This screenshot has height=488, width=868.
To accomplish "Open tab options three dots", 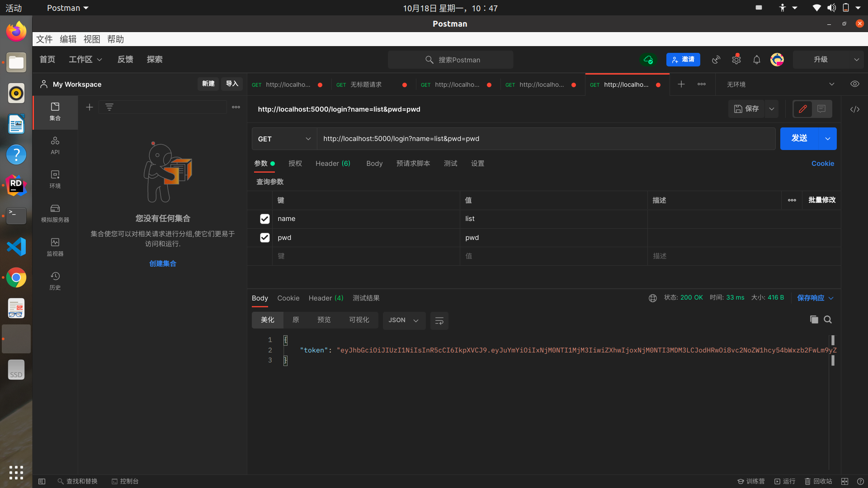I will tap(702, 84).
